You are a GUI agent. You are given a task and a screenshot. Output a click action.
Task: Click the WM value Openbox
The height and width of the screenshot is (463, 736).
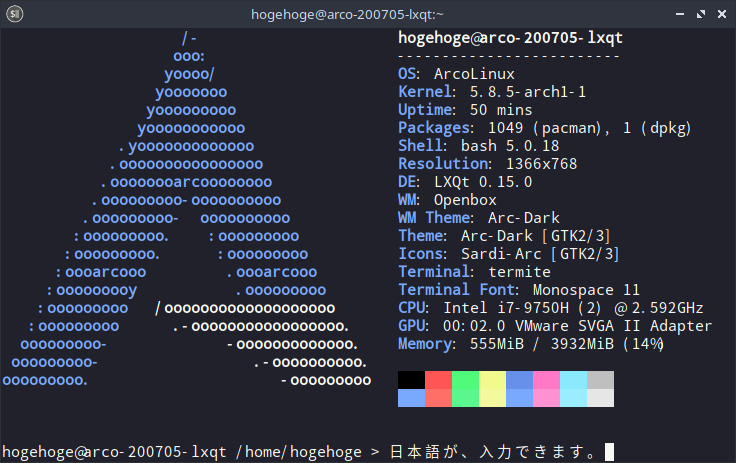[465, 200]
